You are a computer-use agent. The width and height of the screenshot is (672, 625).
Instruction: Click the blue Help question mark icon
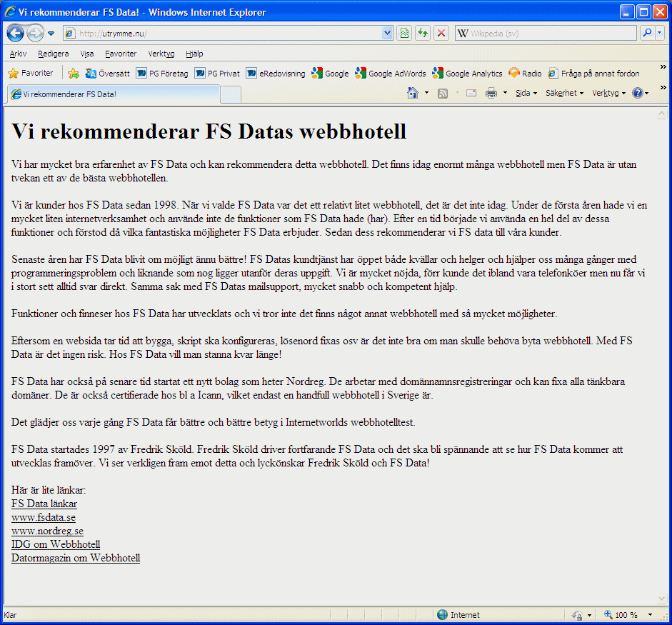click(x=638, y=93)
